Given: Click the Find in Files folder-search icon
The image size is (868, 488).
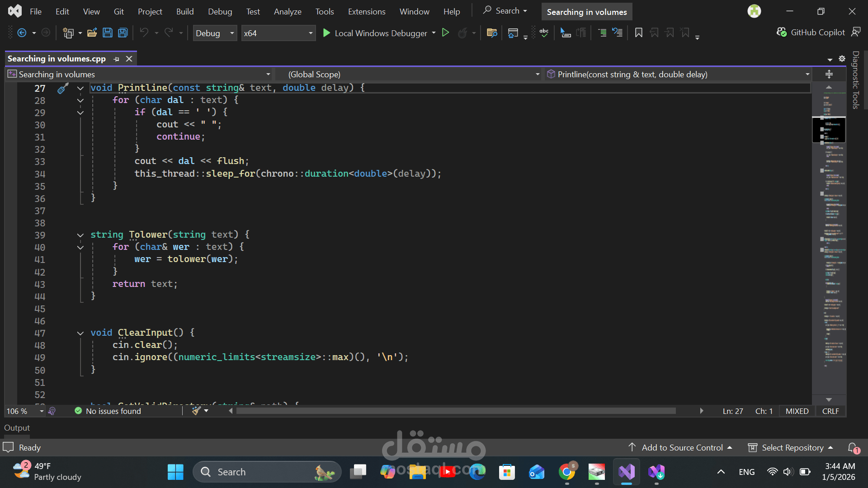Looking at the screenshot, I should [492, 33].
